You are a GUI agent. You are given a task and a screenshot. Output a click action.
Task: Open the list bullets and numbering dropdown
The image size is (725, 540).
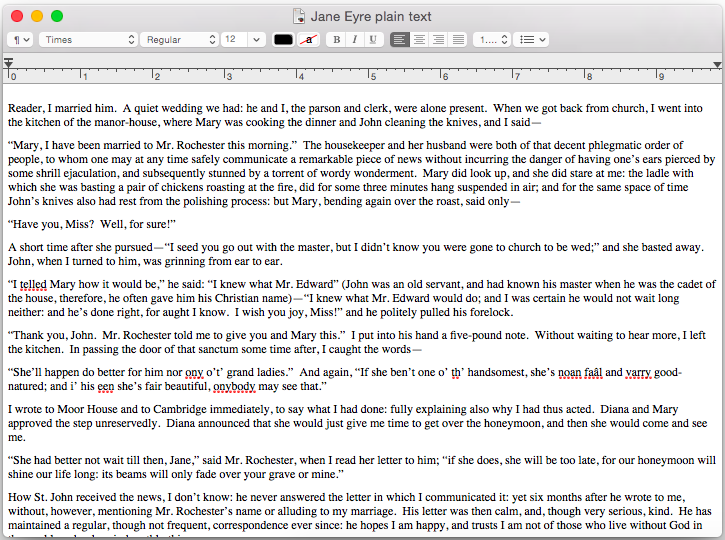point(532,40)
